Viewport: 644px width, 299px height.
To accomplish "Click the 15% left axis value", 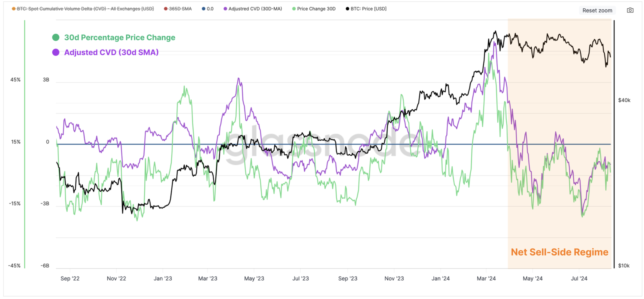I will [16, 142].
